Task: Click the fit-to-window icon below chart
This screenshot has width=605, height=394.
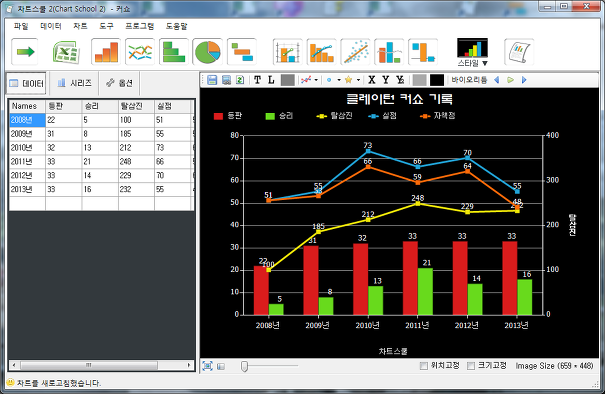Action: 207,366
